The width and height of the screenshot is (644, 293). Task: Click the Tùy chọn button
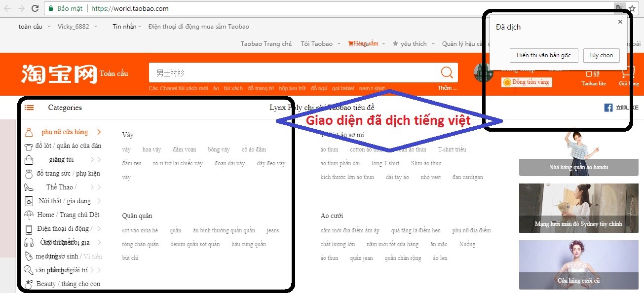[601, 55]
